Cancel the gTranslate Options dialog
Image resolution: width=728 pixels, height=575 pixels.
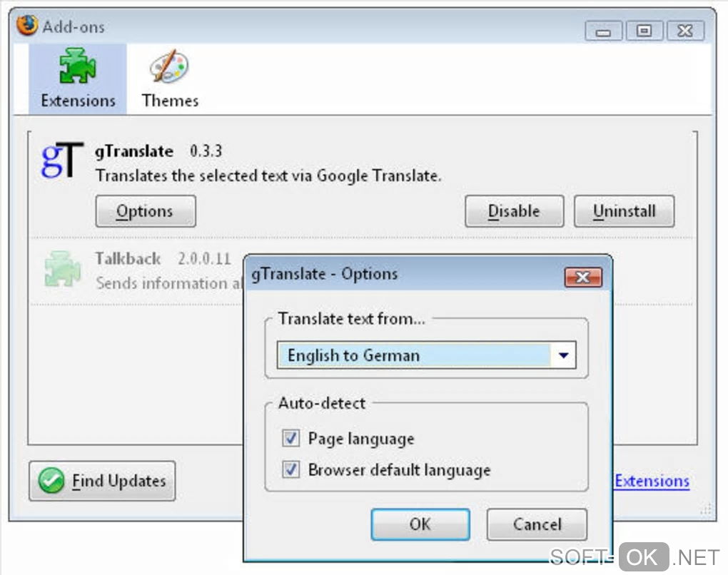[537, 524]
